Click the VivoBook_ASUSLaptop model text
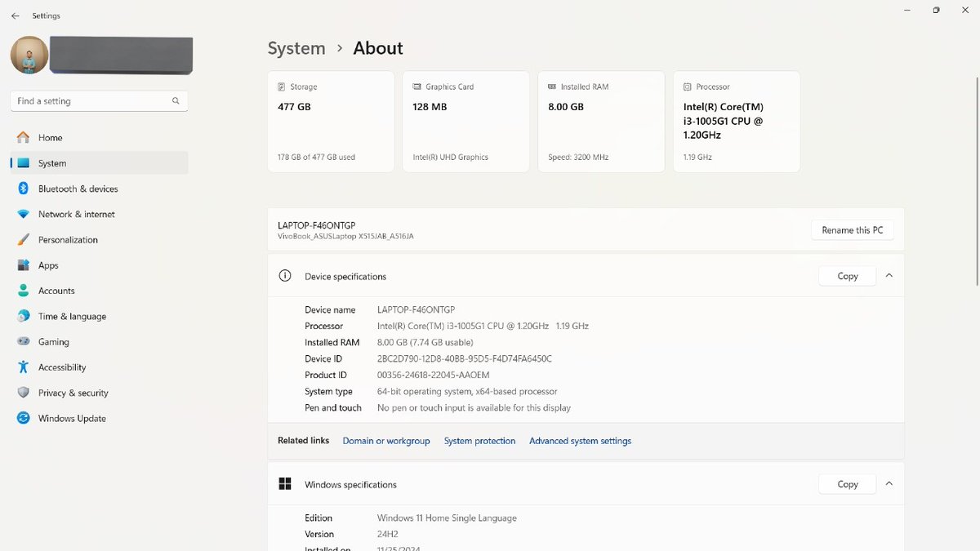 pos(345,236)
